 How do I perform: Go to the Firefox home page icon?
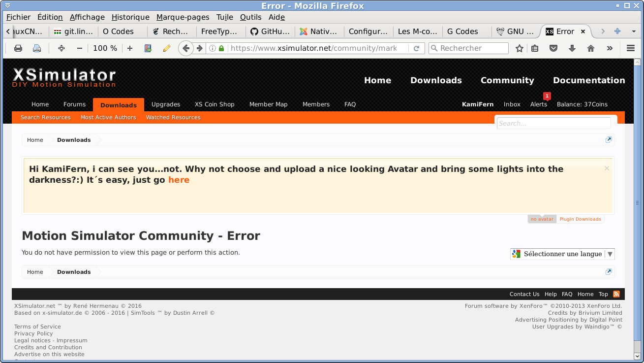(591, 48)
